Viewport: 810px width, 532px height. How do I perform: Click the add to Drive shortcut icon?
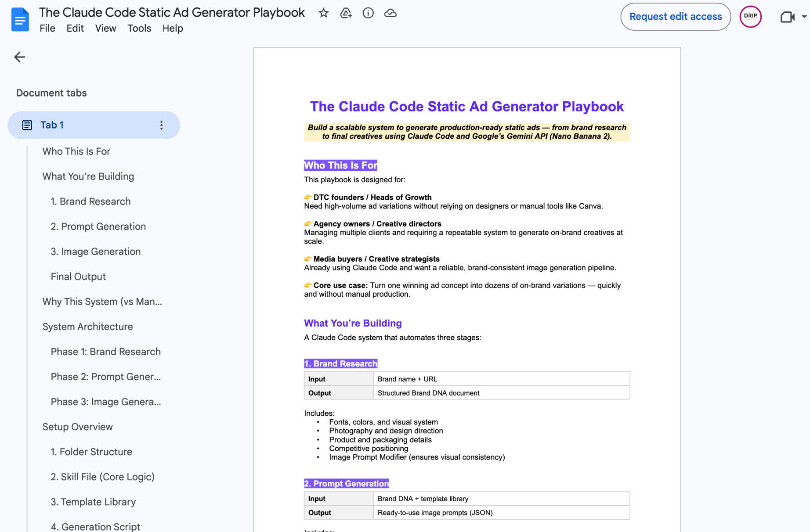(x=346, y=13)
